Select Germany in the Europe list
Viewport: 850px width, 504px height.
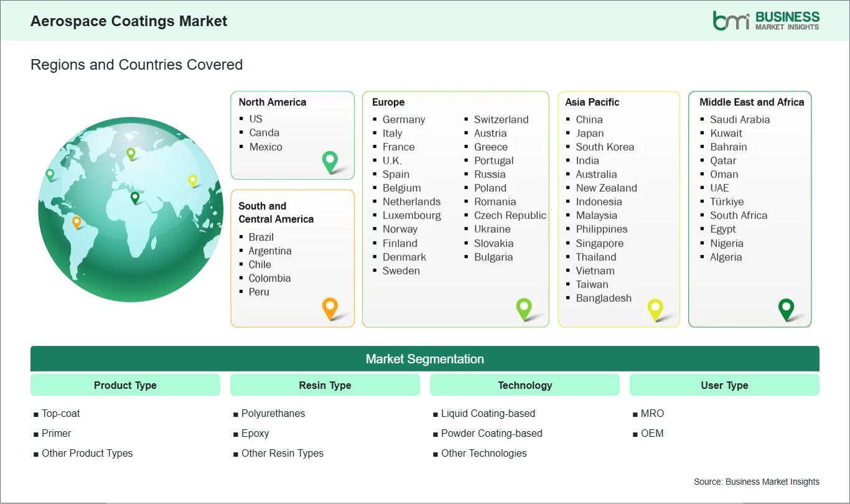[404, 119]
